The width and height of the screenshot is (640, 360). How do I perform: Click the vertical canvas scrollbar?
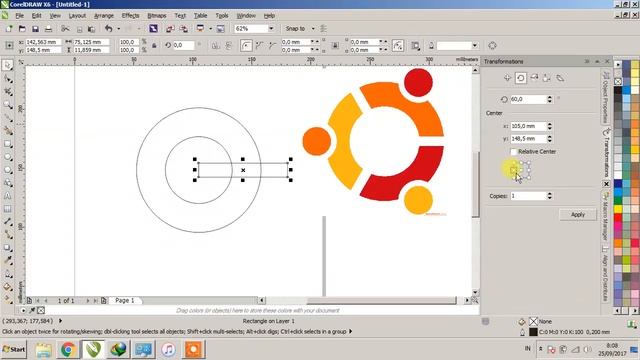[475, 183]
